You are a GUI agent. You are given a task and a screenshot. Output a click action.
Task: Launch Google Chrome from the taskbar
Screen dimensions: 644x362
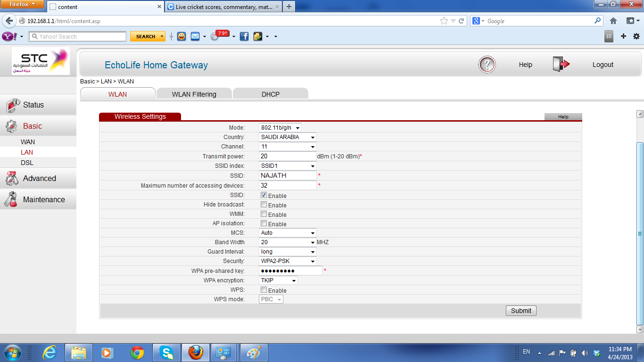pos(137,352)
